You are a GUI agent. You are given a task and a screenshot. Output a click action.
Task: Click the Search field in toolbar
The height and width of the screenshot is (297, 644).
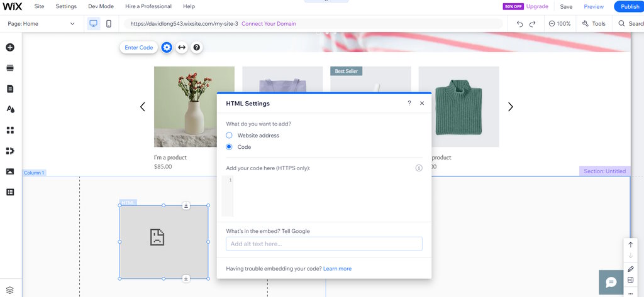pyautogui.click(x=630, y=24)
